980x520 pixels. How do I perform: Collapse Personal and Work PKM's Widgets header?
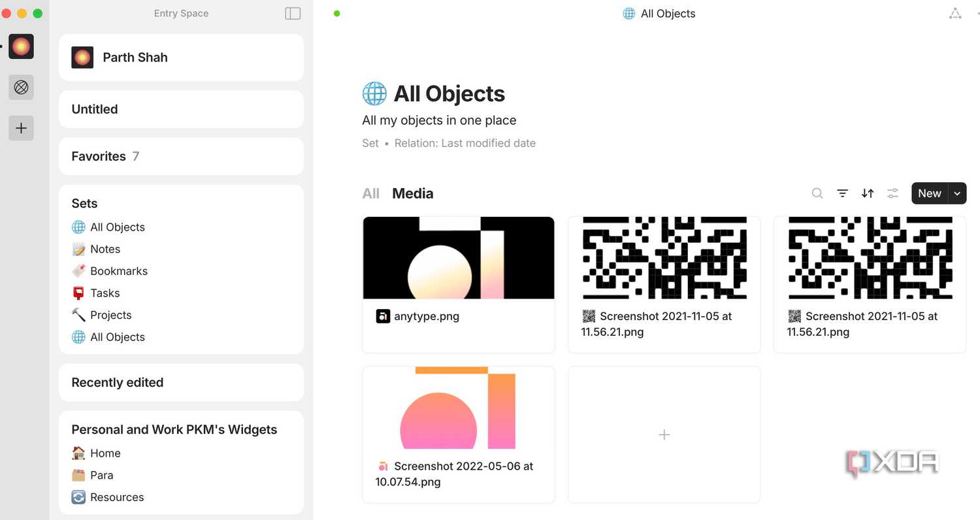click(174, 429)
